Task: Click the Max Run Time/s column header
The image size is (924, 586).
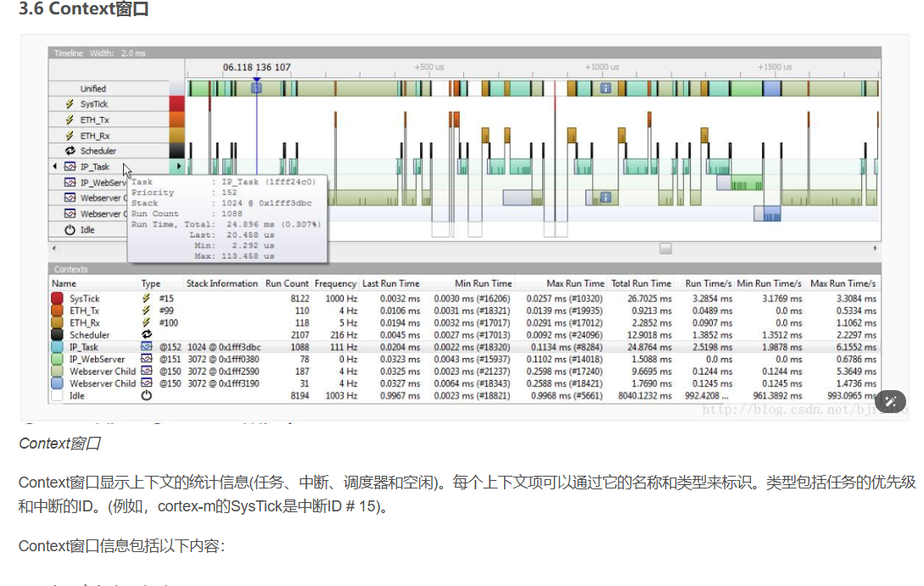Action: tap(843, 284)
